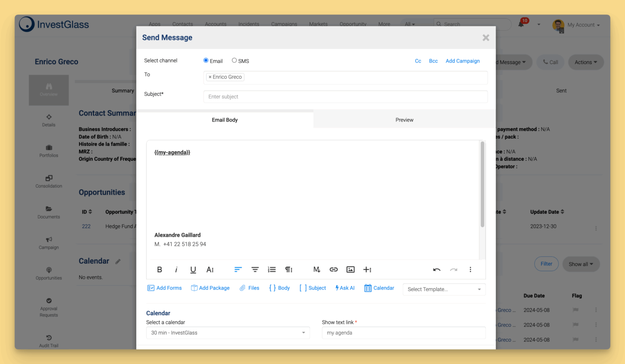
Task: Open the My Account dropdown menu
Action: tap(583, 25)
